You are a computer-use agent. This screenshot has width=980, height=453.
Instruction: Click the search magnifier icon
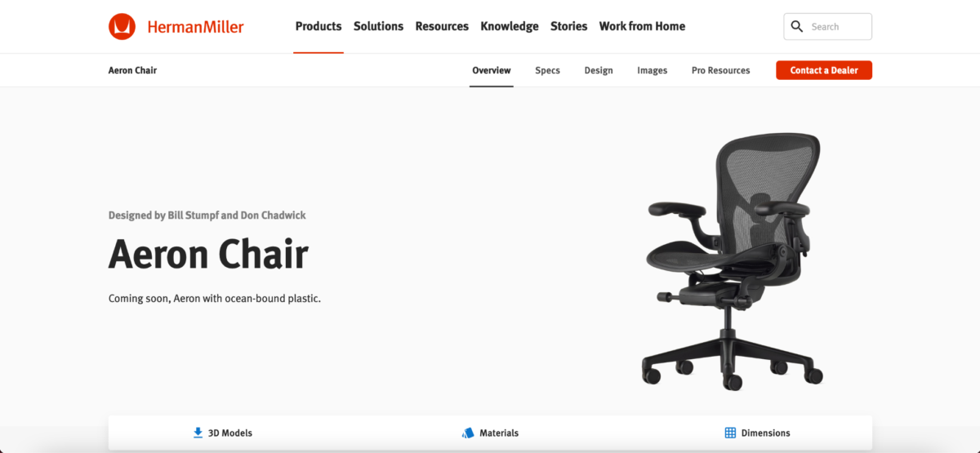[798, 26]
